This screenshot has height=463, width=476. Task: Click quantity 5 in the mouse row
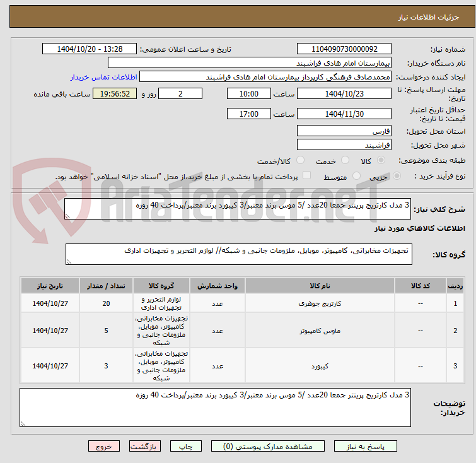106,331
